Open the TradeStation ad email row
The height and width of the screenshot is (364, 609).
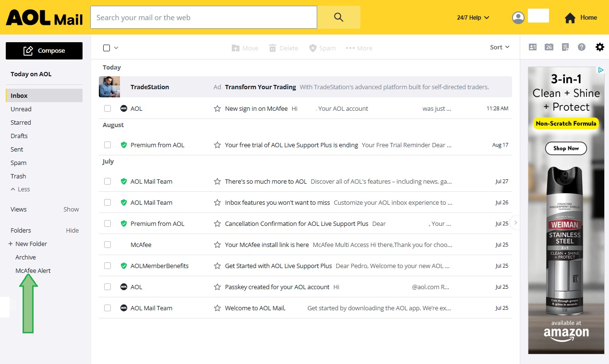coord(305,87)
